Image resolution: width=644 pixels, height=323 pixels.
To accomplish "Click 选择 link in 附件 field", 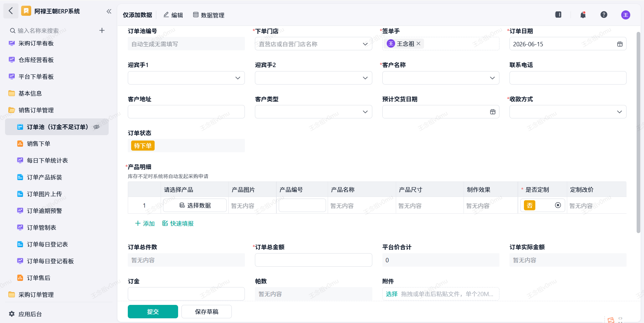I will [x=391, y=294].
